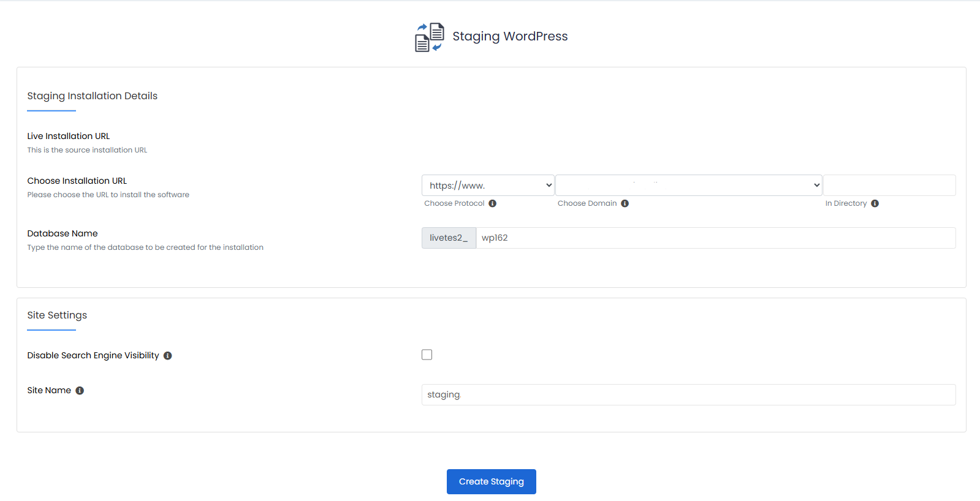Click the livetes2_ database prefix
Viewport: 980px width, 501px height.
click(449, 238)
